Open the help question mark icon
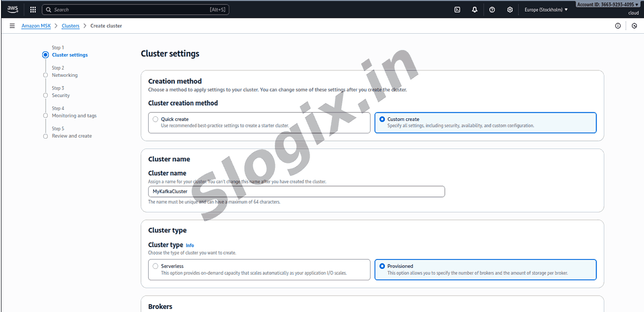This screenshot has height=312, width=644. [x=492, y=9]
